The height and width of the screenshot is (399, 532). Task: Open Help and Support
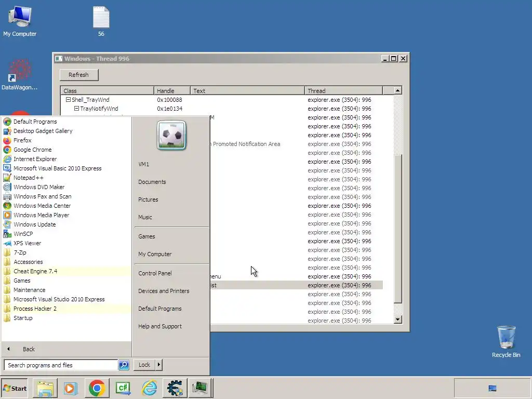pyautogui.click(x=160, y=326)
